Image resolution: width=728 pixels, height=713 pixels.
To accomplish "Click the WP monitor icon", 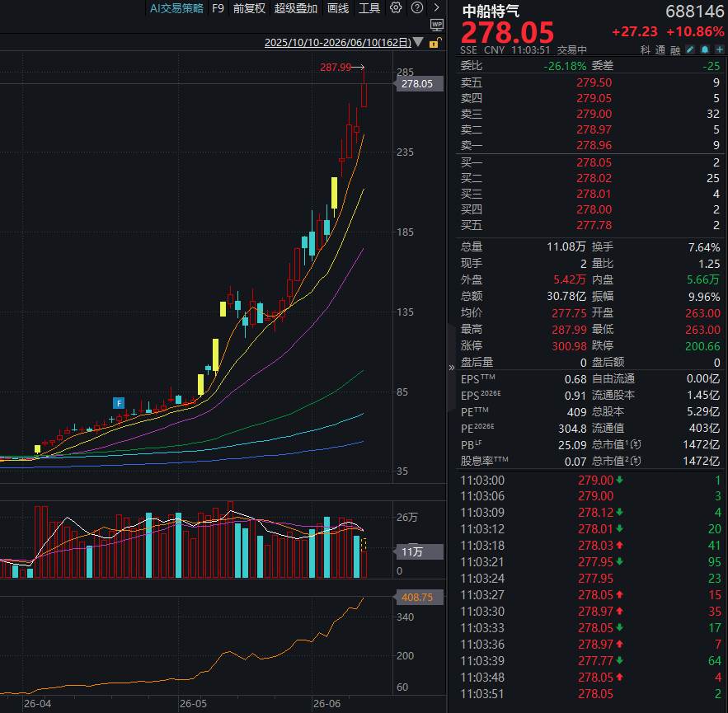I will (437, 25).
